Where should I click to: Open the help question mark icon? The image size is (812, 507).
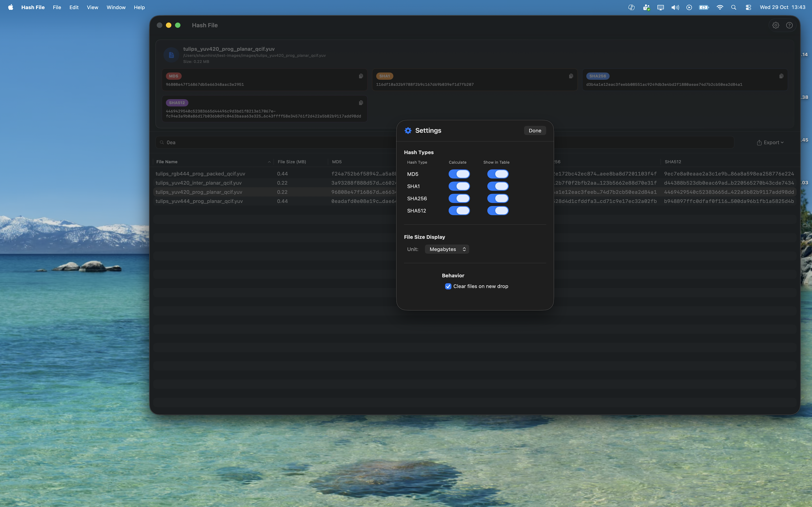pyautogui.click(x=789, y=25)
